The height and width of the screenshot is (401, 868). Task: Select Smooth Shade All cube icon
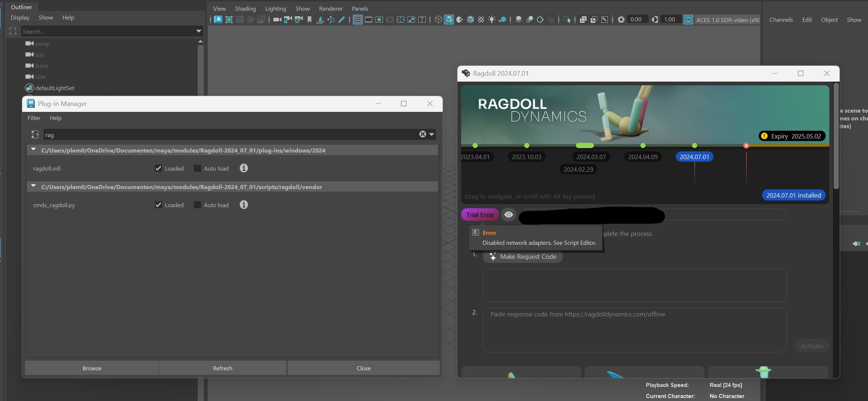point(449,20)
